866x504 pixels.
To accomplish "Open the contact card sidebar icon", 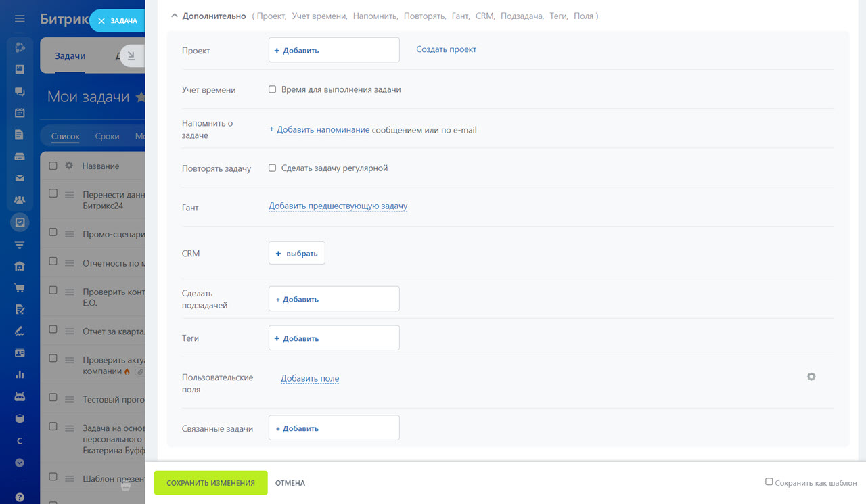I will pos(20,353).
